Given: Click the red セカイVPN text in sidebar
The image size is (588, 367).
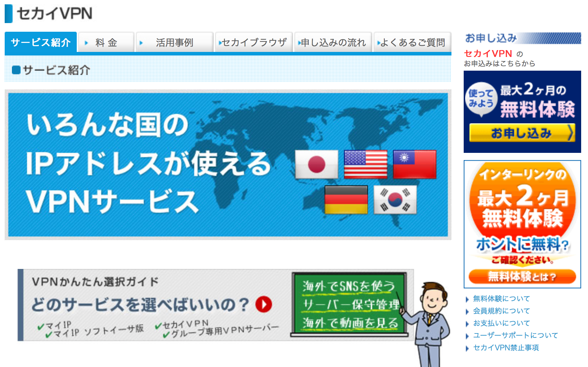Looking at the screenshot, I should pyautogui.click(x=488, y=54).
